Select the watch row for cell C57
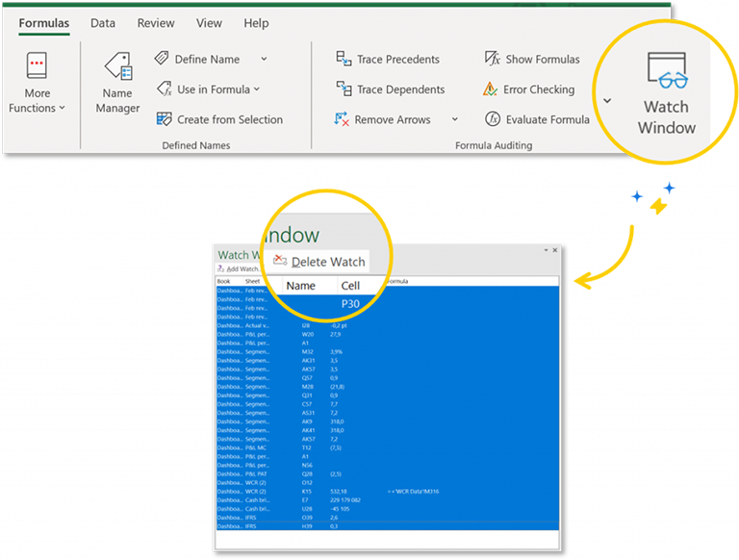 click(388, 404)
